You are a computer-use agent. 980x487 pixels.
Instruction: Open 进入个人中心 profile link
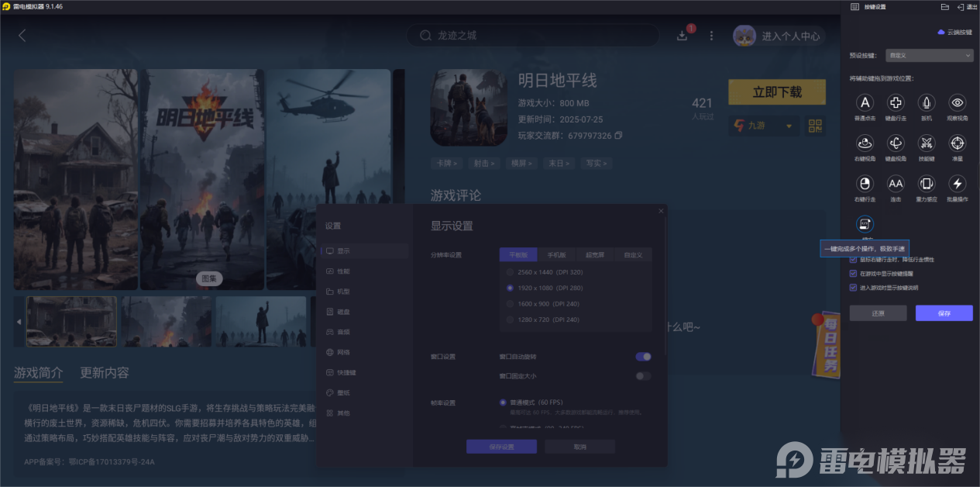pos(790,36)
